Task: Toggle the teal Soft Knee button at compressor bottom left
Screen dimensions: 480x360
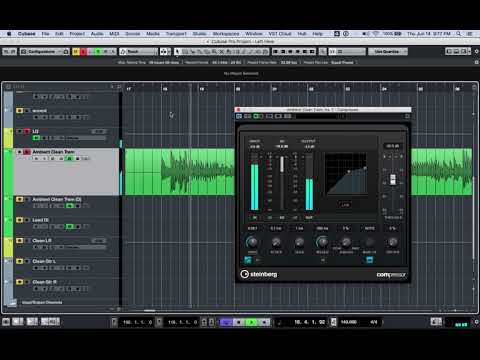Action: 248,260
